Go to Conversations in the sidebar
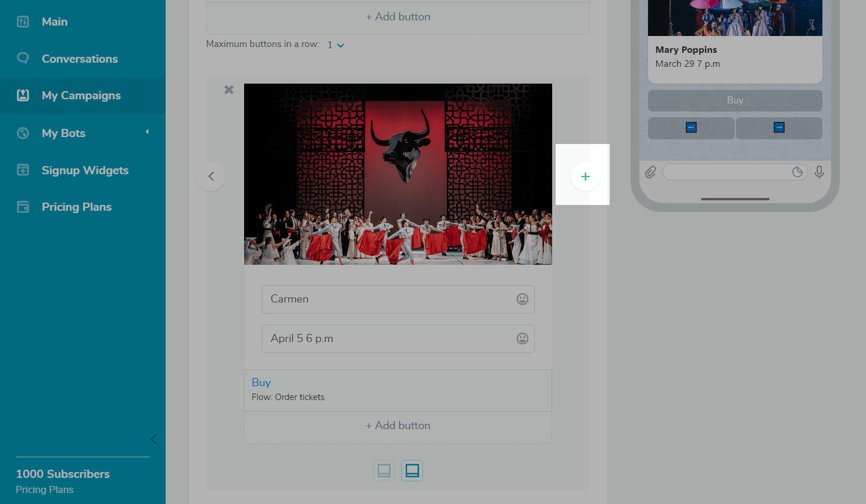 pos(80,59)
